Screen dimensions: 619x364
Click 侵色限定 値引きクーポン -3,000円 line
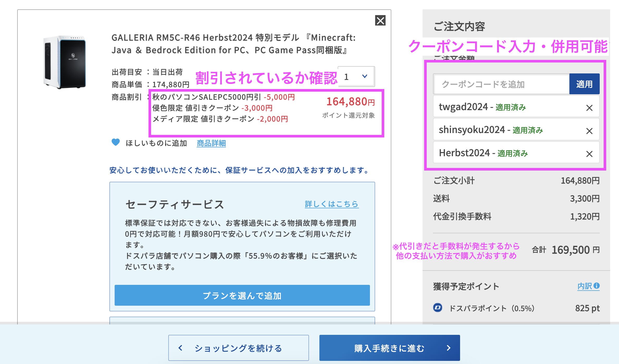point(212,108)
